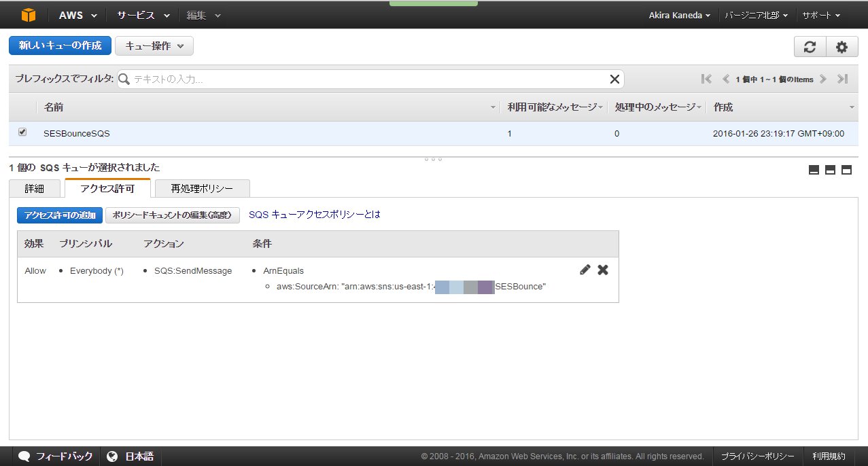The width and height of the screenshot is (868, 466).
Task: Switch to the 再処理ポリシー tab
Action: (x=203, y=188)
